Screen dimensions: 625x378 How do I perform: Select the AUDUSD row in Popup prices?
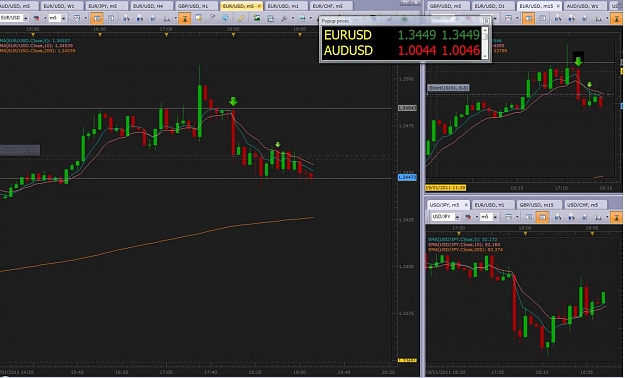(401, 51)
